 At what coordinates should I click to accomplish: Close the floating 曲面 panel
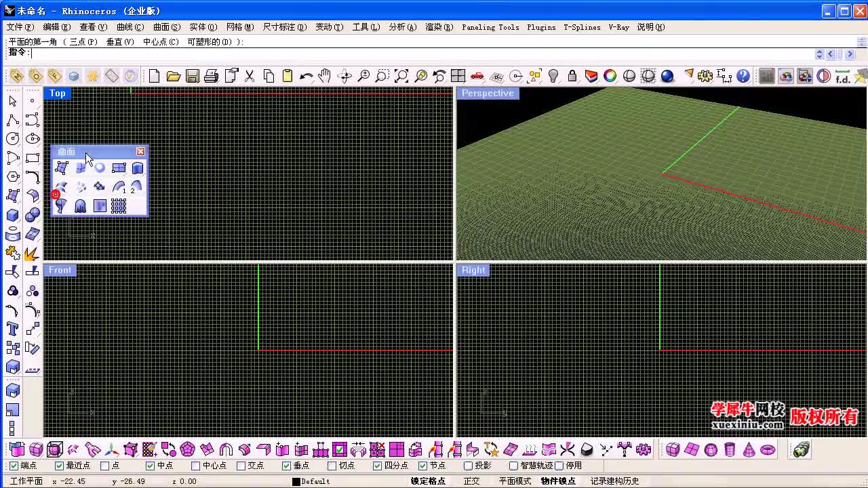[140, 152]
